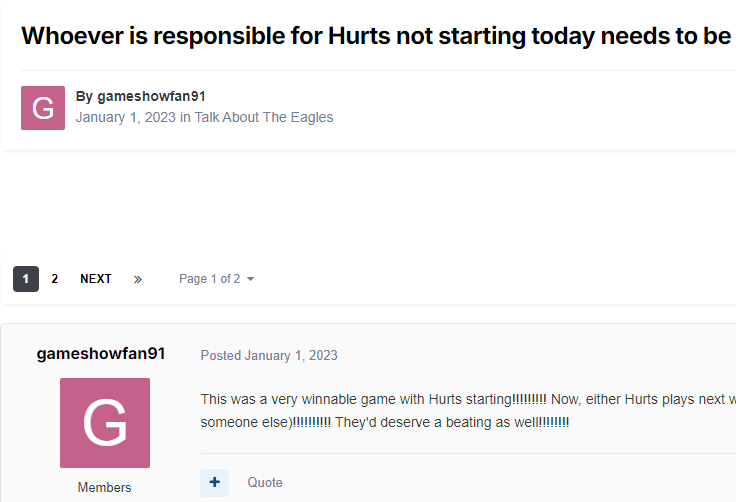Open the gameshowfan91 username above the large avatar
Image resolution: width=736 pixels, height=502 pixels.
[x=101, y=354]
